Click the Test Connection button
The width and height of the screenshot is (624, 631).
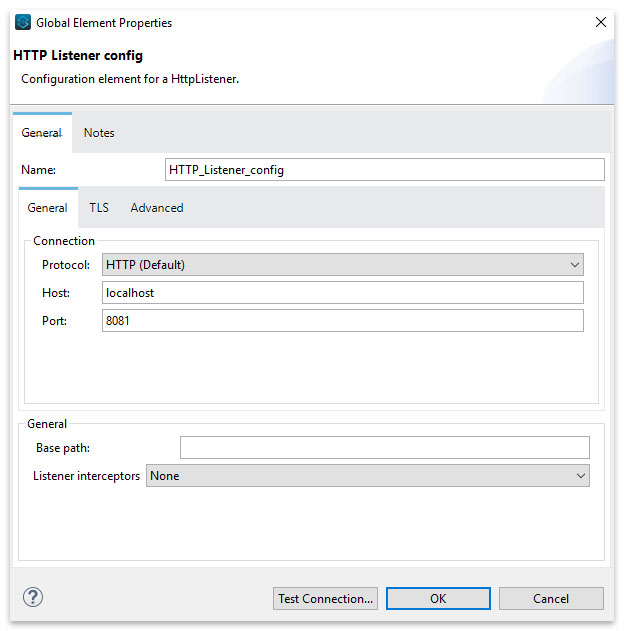coord(325,598)
